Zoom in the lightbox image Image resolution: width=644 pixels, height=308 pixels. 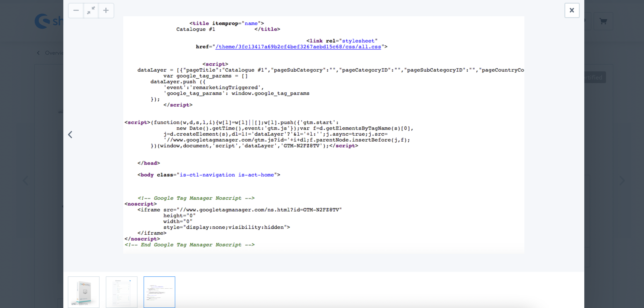[106, 10]
